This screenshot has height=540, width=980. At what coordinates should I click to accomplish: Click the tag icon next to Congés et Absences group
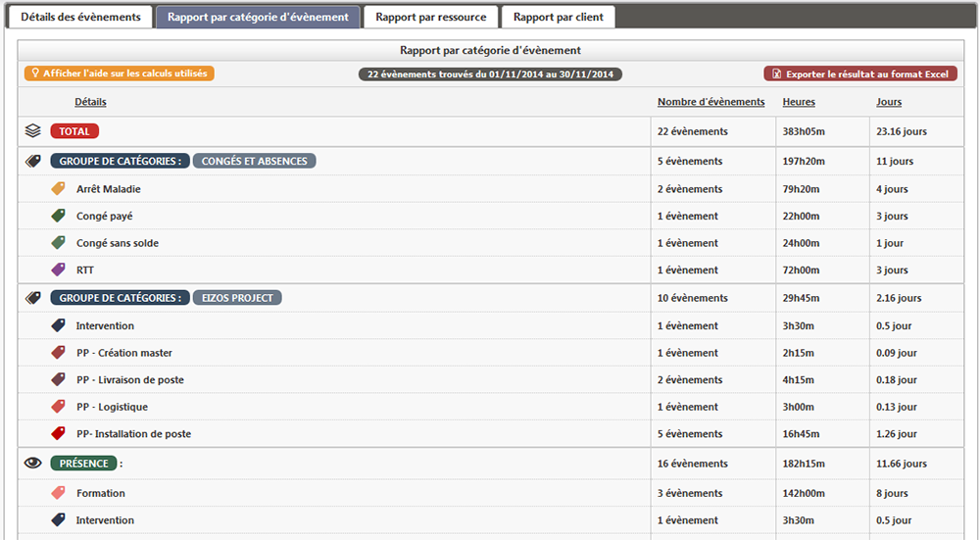(33, 162)
